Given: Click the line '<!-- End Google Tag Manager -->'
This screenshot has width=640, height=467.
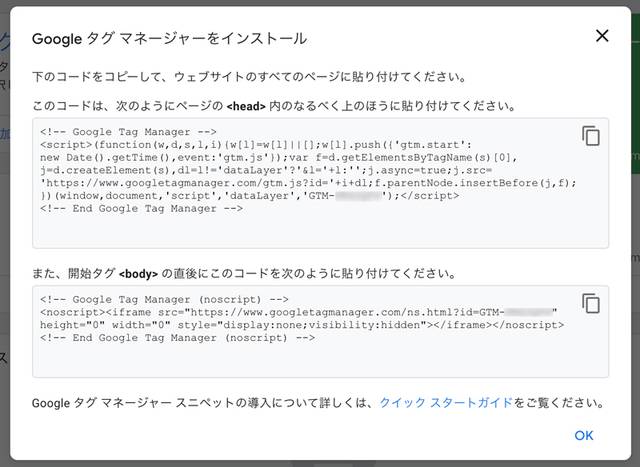Looking at the screenshot, I should coord(141,208).
